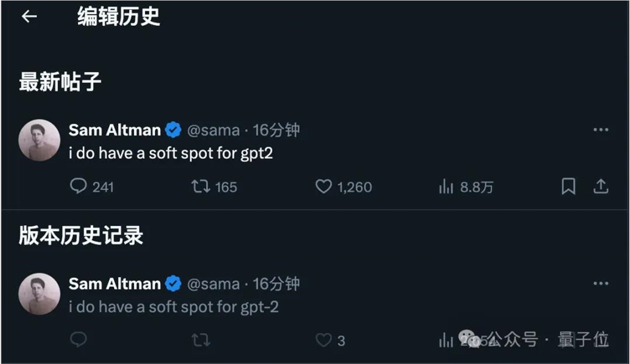630x364 pixels.
Task: Open the tweet text 'i do have a soft spot for gpt2'
Action: [170, 152]
